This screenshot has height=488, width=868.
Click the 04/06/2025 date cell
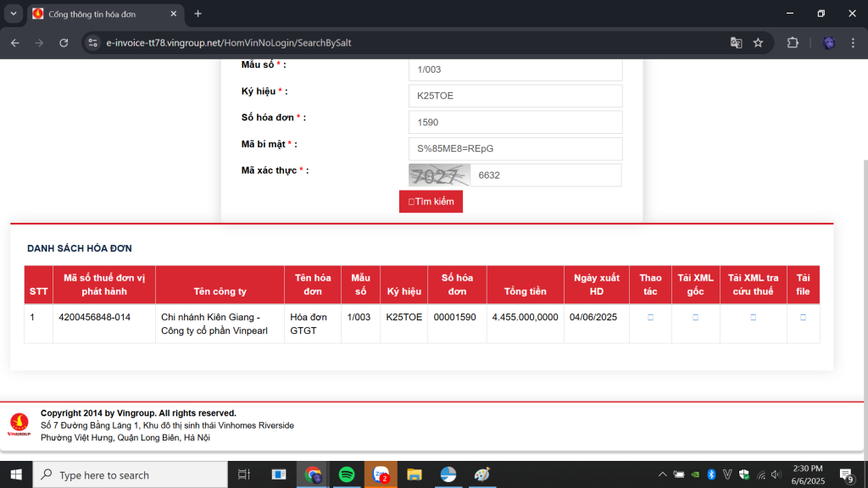point(596,324)
